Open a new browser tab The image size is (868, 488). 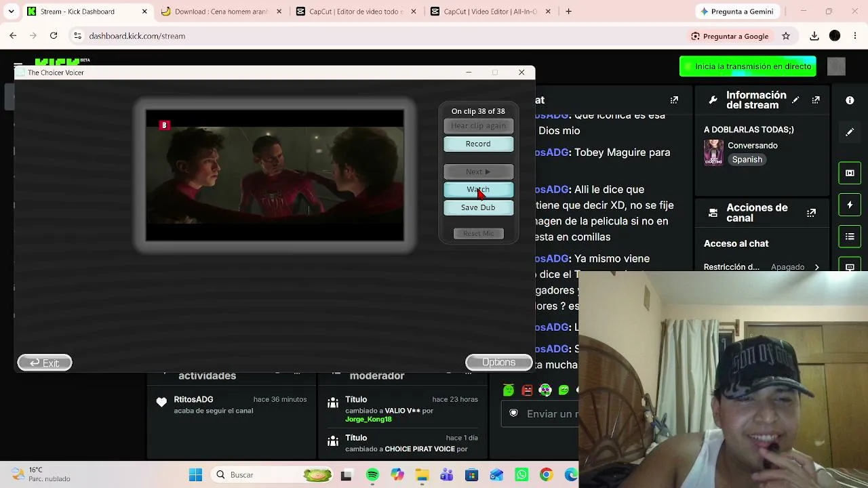pos(569,12)
